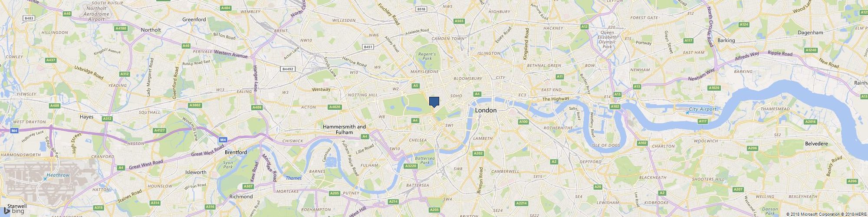Click the M4 motorway shield near Brentford
868x217 pixels.
(223, 139)
